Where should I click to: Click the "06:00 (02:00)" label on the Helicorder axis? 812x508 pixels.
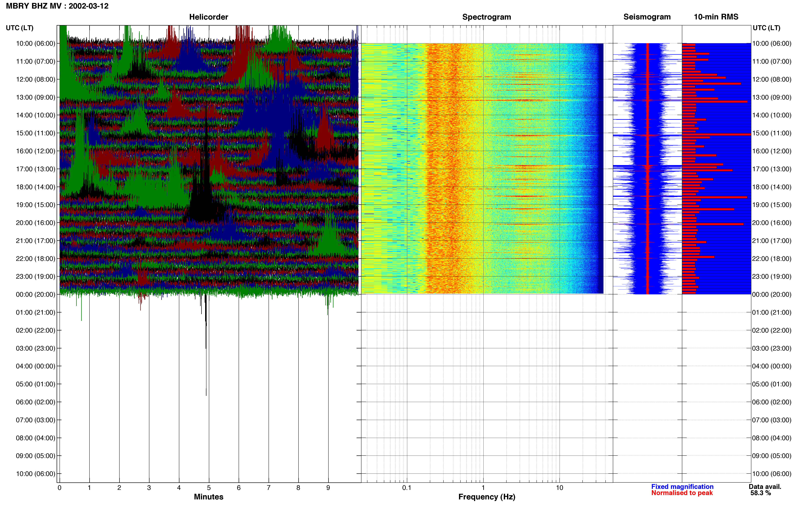point(36,402)
